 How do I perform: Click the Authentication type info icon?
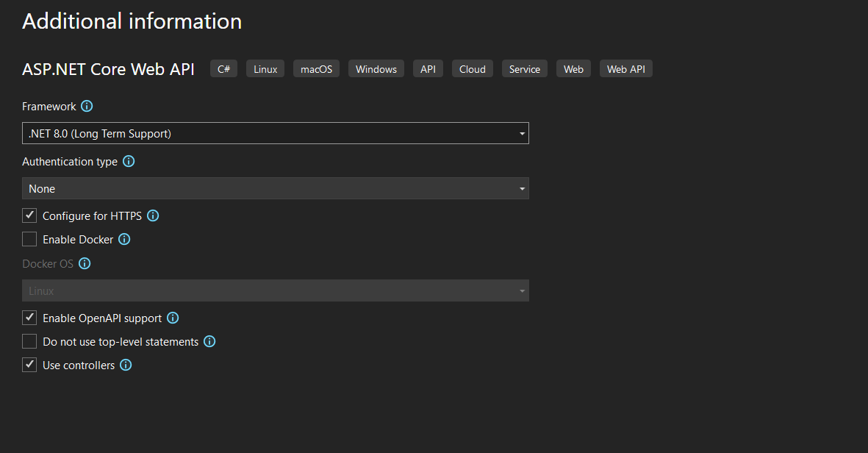click(x=129, y=161)
